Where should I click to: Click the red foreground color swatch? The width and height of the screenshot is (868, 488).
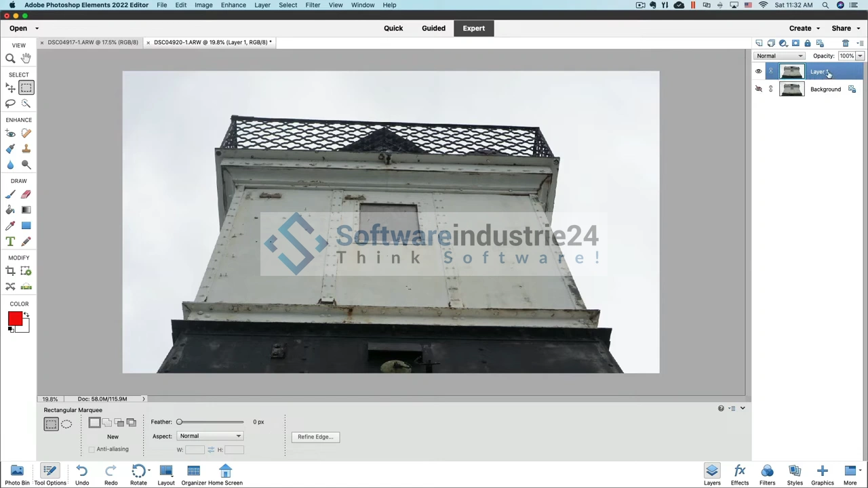pos(15,319)
